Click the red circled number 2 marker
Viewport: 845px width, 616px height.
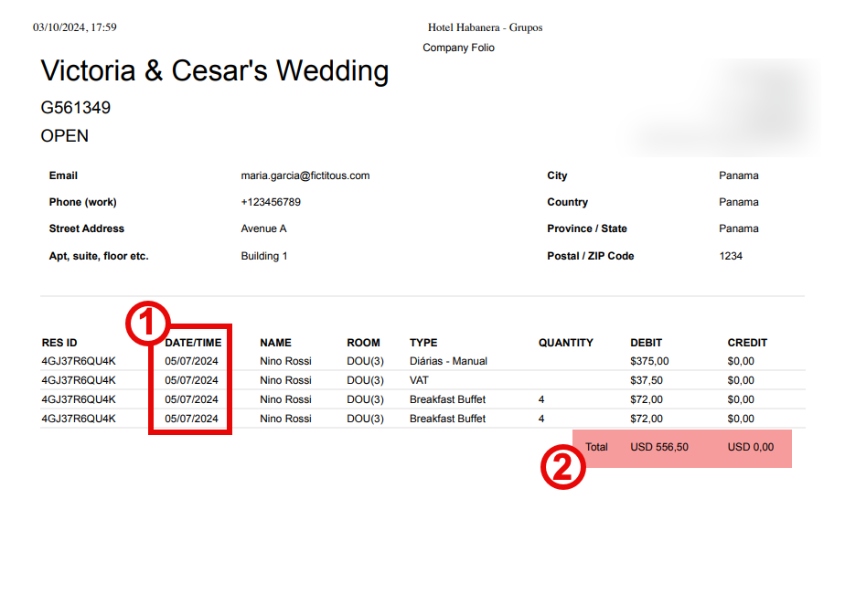pyautogui.click(x=562, y=467)
